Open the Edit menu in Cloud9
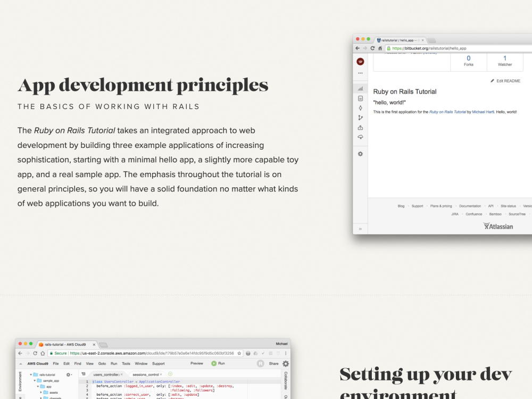Image resolution: width=532 pixels, height=399 pixels. (66, 363)
